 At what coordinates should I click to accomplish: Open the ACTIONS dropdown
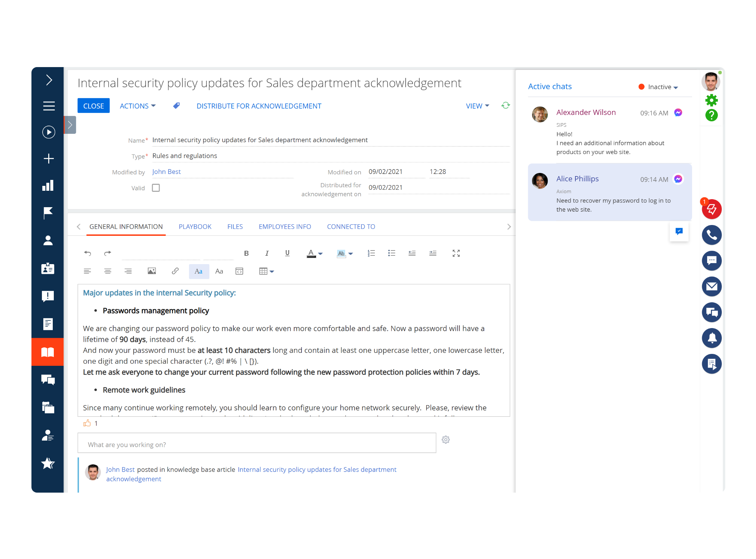tap(137, 106)
